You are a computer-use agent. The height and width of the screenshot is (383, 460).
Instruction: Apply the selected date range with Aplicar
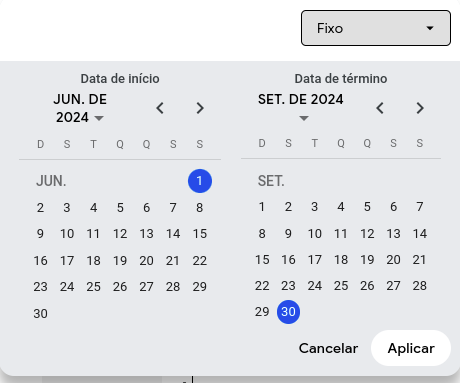click(411, 348)
